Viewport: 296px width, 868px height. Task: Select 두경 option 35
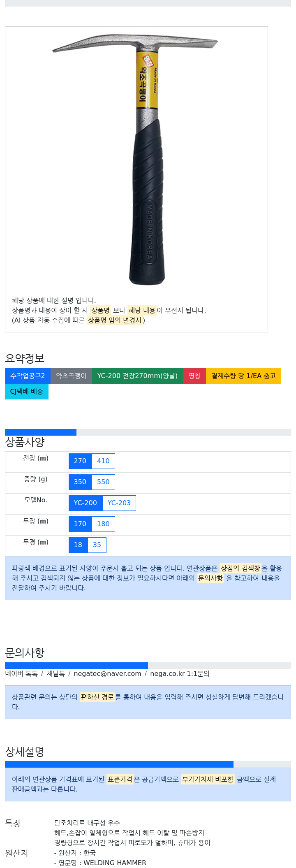[97, 545]
